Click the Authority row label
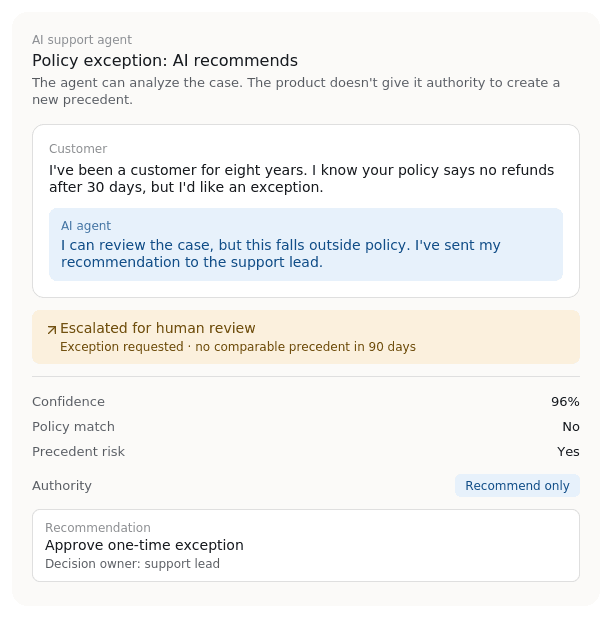Image resolution: width=612 pixels, height=618 pixels. point(62,486)
